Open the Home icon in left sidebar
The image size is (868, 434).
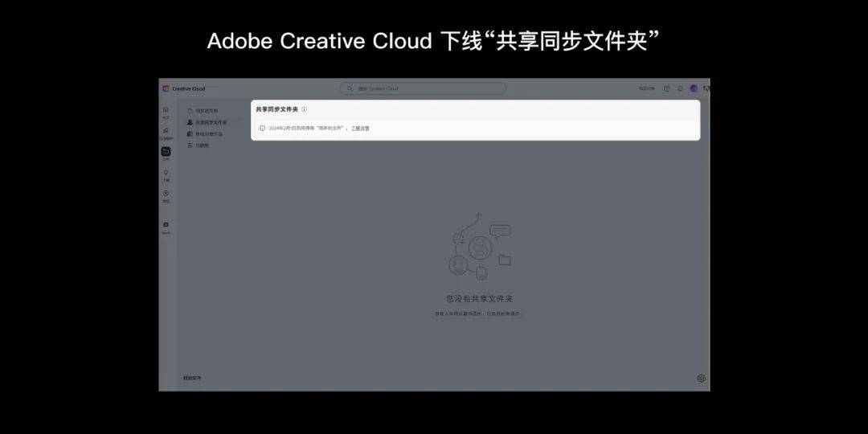pos(166,110)
